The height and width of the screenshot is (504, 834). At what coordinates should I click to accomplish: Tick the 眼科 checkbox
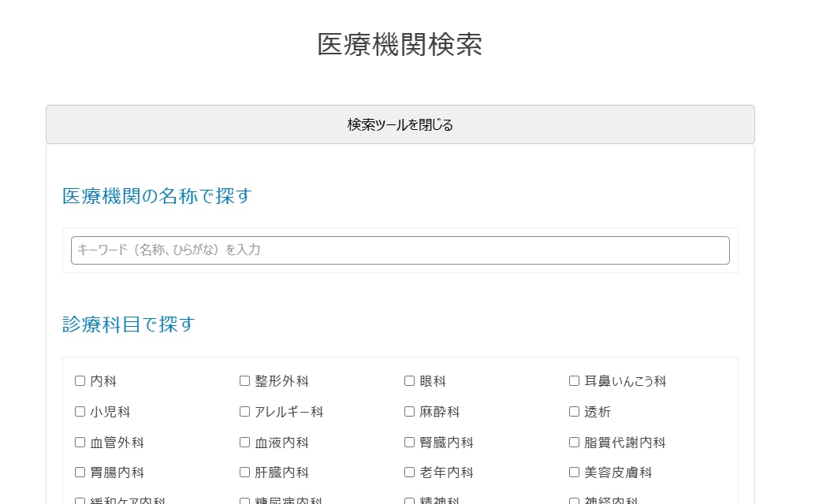click(409, 381)
